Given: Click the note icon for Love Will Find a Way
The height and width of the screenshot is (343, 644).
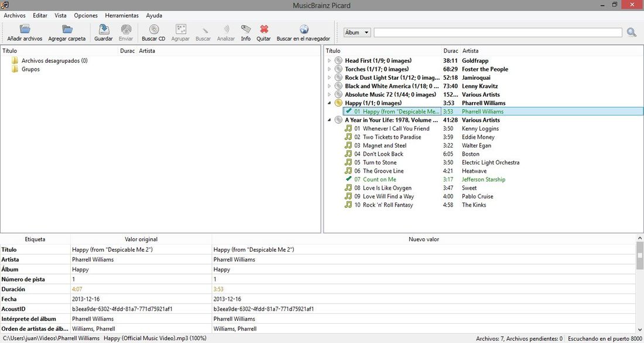Looking at the screenshot, I should point(348,196).
